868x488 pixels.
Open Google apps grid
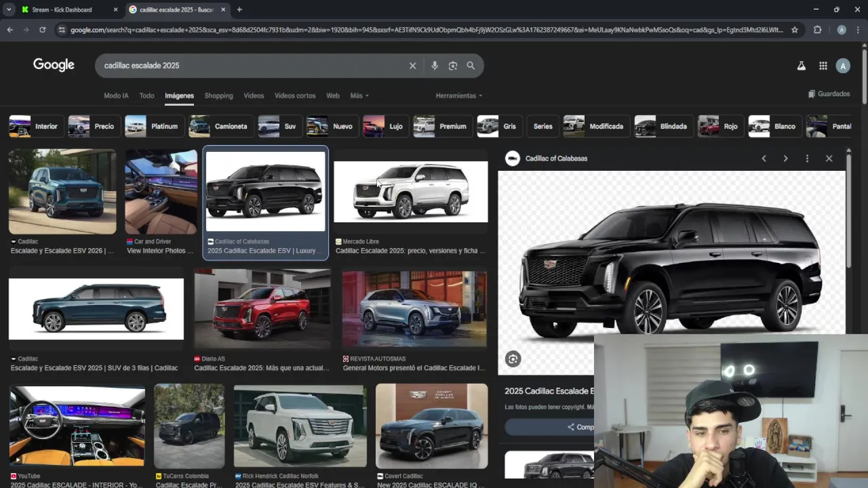pos(823,66)
